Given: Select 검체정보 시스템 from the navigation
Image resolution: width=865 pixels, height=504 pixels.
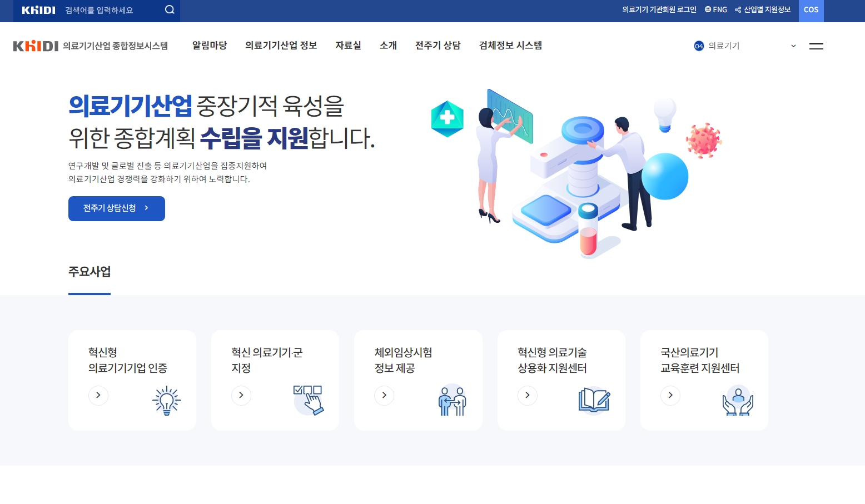Looking at the screenshot, I should [510, 46].
